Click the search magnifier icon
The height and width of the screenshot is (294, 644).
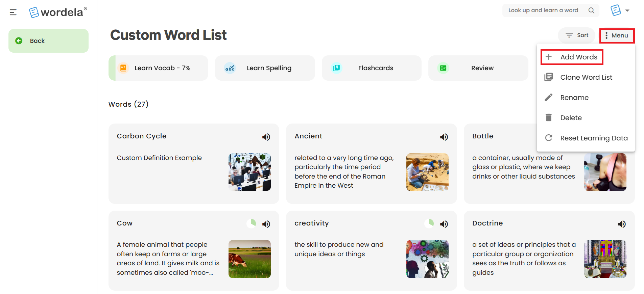[x=591, y=10]
